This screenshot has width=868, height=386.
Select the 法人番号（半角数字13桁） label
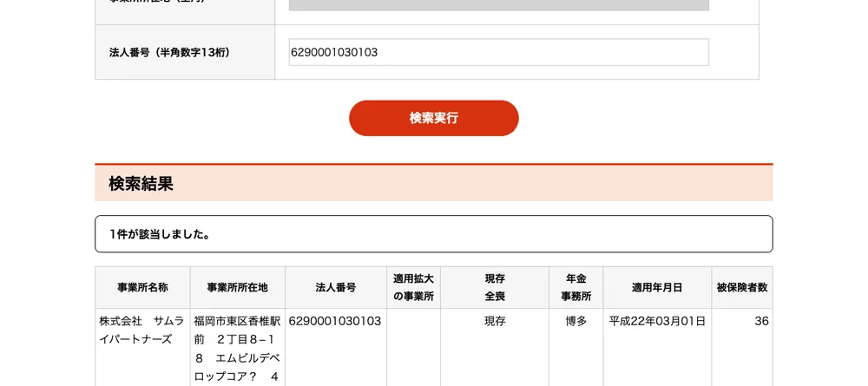click(x=170, y=53)
